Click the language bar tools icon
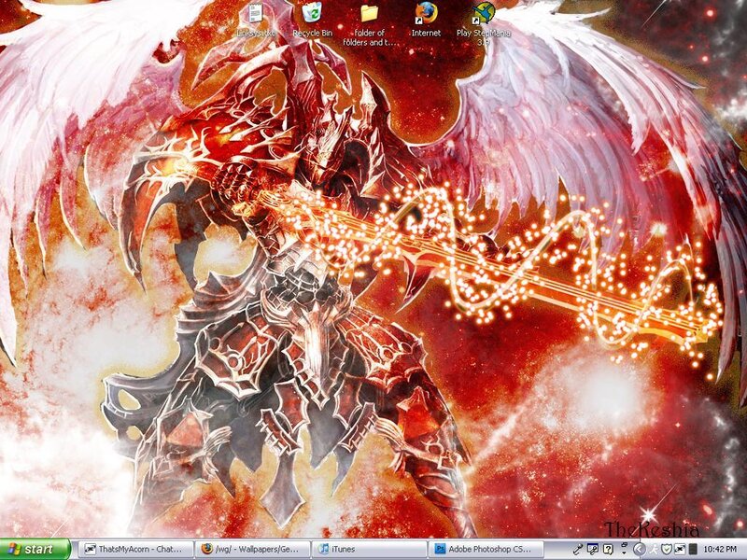747x560 pixels. click(x=593, y=549)
